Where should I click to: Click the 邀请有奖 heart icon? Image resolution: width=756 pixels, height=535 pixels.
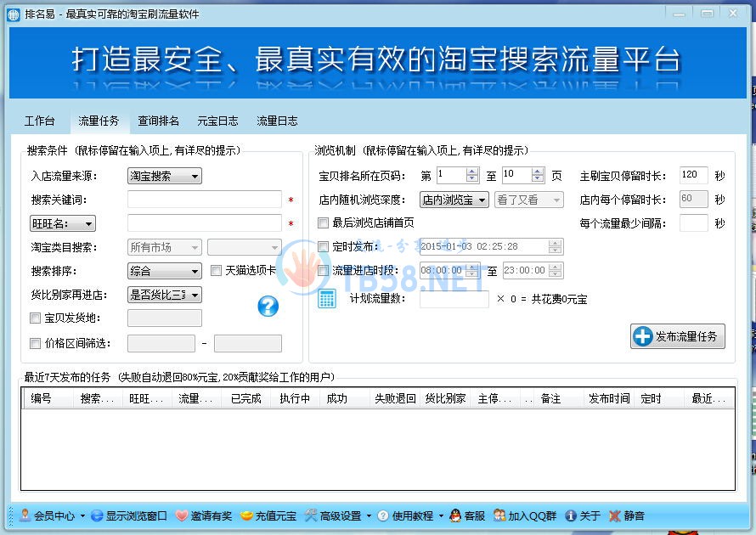181,515
